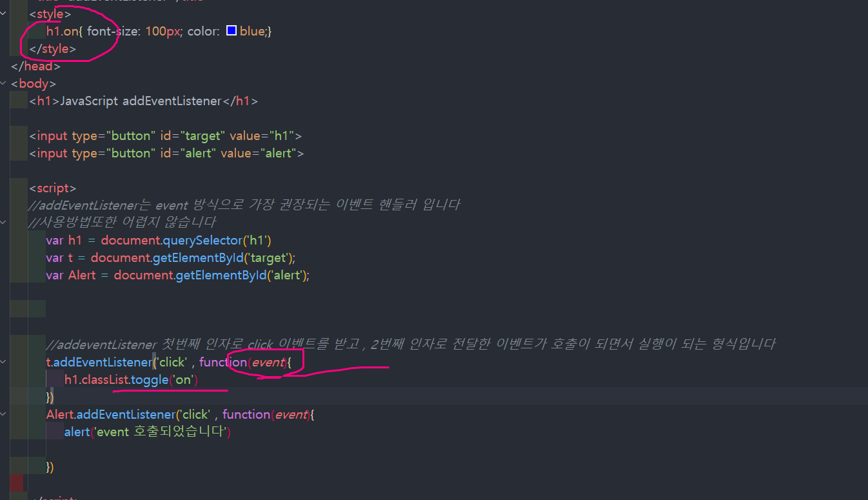The height and width of the screenshot is (500, 868).
Task: Click the word function in the Alert.addEventListener line
Action: click(x=246, y=414)
